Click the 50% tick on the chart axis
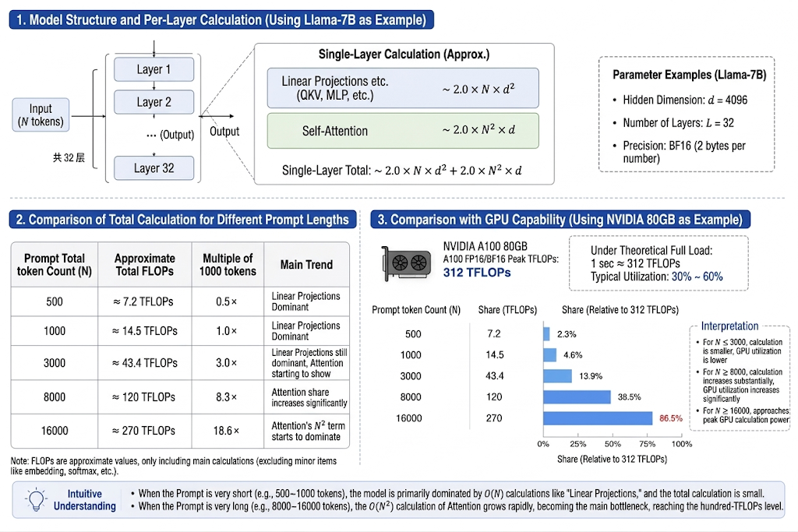The height and width of the screenshot is (532, 798). tap(613, 444)
